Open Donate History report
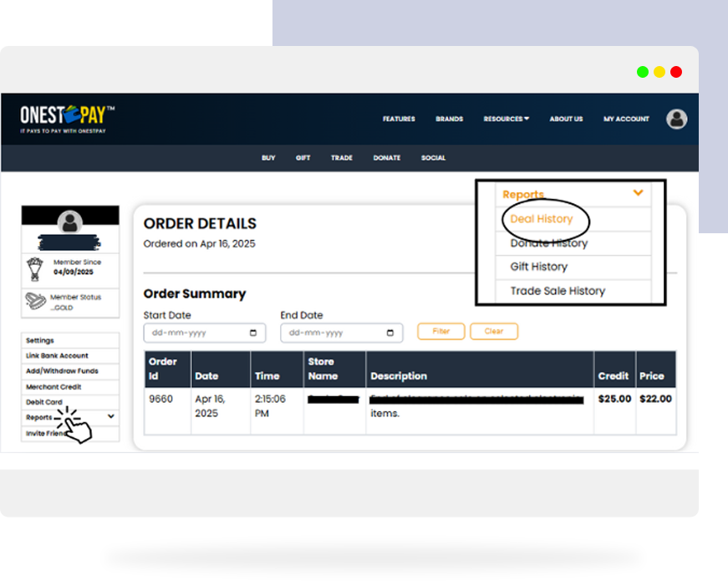The image size is (728, 581). [549, 243]
